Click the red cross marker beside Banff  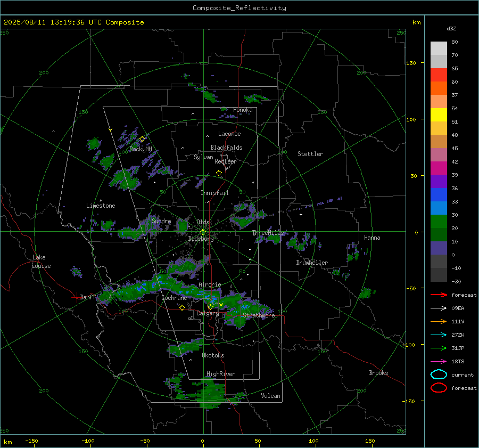click(76, 297)
